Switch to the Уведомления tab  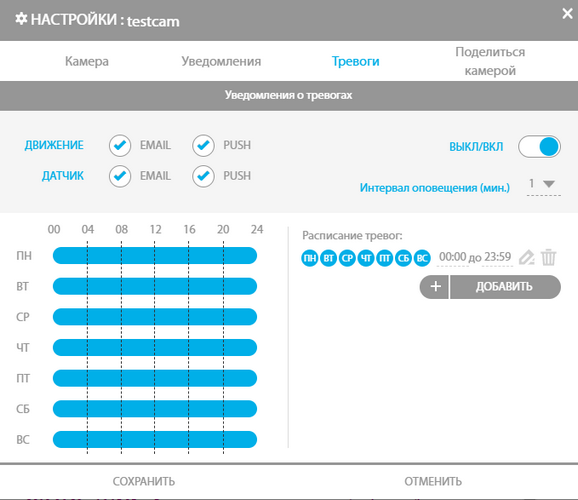221,61
